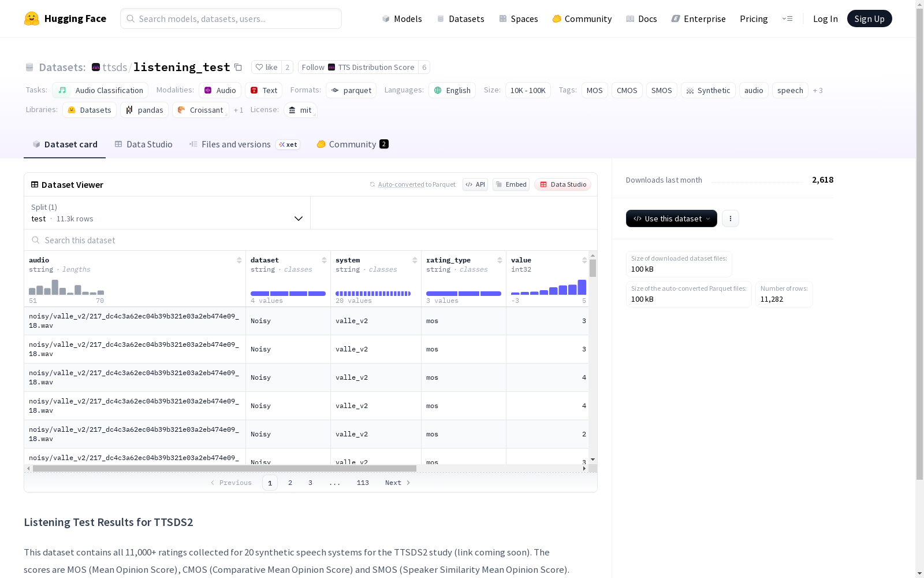Expand the +3 more tags
Viewport: 924px width, 578px height.
[818, 90]
